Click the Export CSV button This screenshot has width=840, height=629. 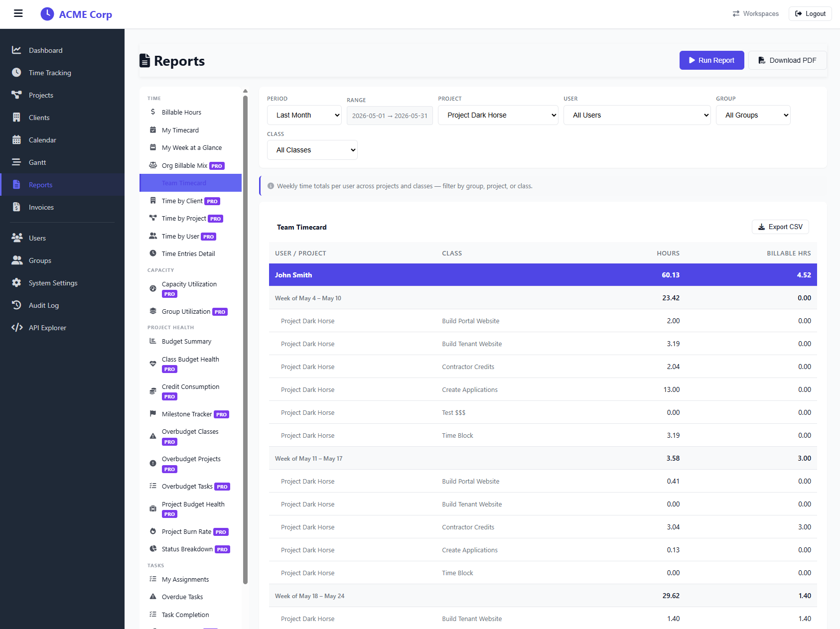(780, 227)
